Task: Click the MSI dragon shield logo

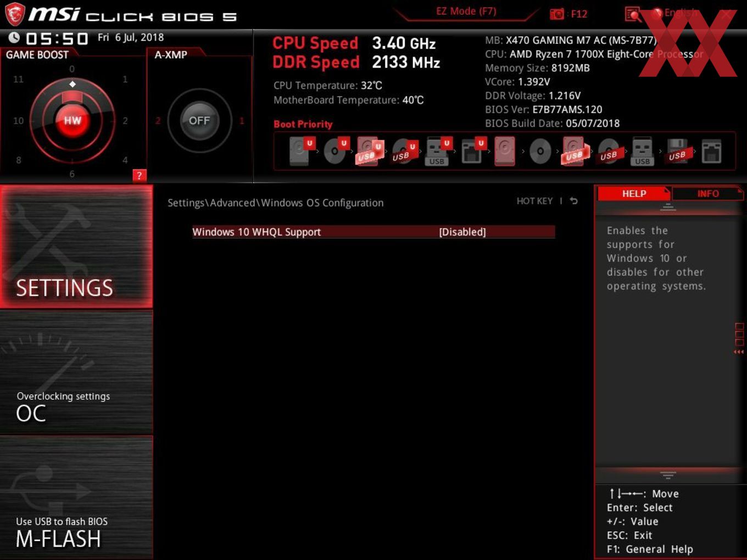Action: click(15, 14)
